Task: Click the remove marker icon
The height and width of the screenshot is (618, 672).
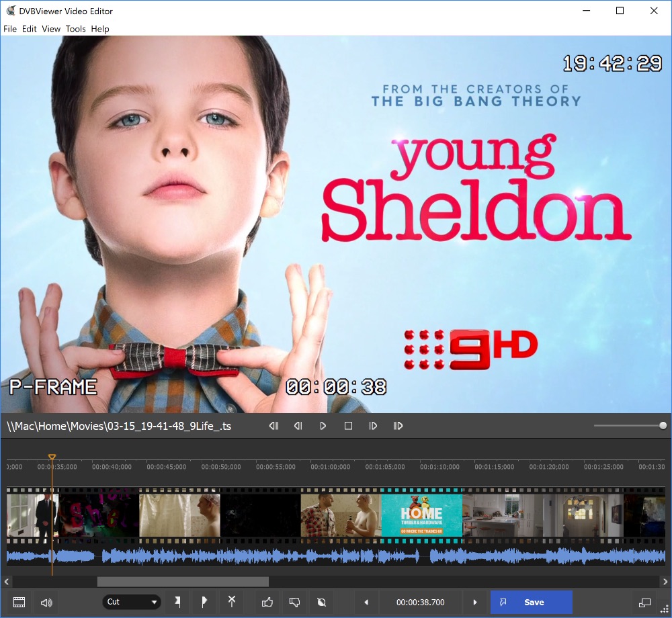Action: [x=231, y=602]
